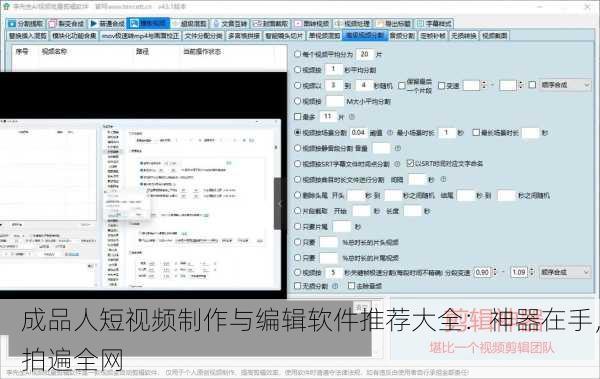
Task: Click the blue play arrow tab icon
Action: coord(94,24)
